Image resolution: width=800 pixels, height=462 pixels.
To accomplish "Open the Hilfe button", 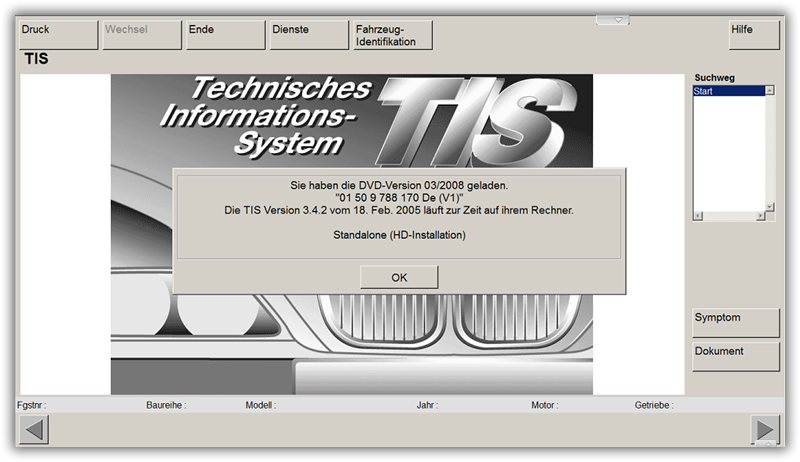I will point(754,35).
